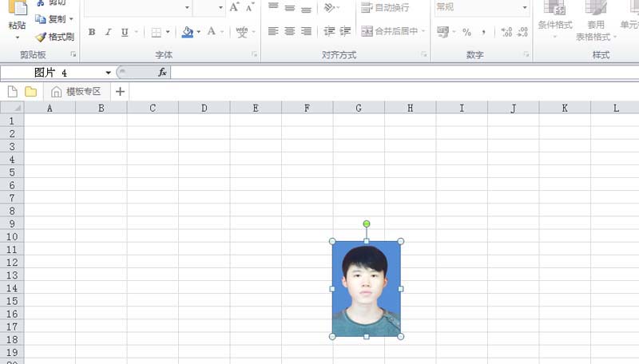Expand the number format (常规) dropdown
The height and width of the screenshot is (364, 639).
[525, 7]
